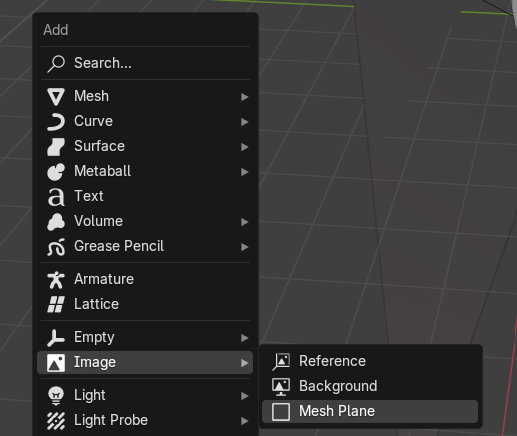
Task: Click the Surface icon
Action: [x=56, y=146]
